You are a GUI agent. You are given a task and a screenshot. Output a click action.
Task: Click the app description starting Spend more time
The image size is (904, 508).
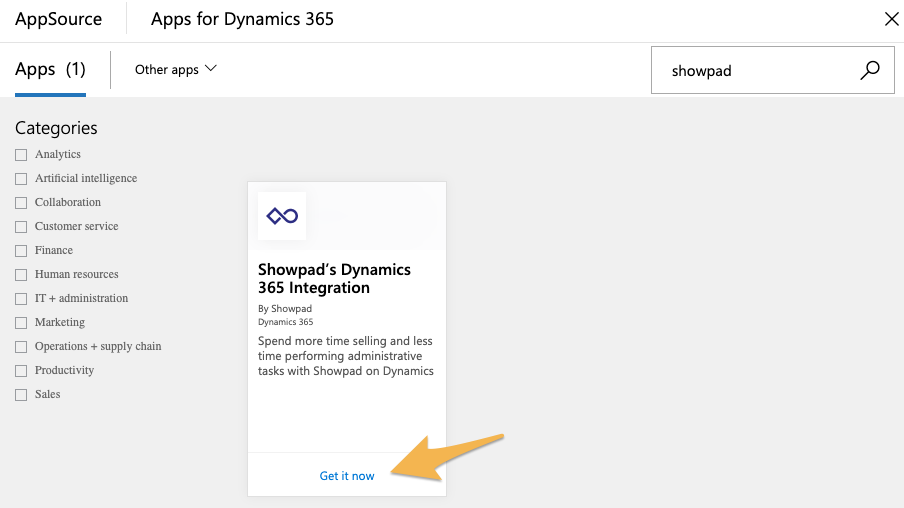pos(345,356)
